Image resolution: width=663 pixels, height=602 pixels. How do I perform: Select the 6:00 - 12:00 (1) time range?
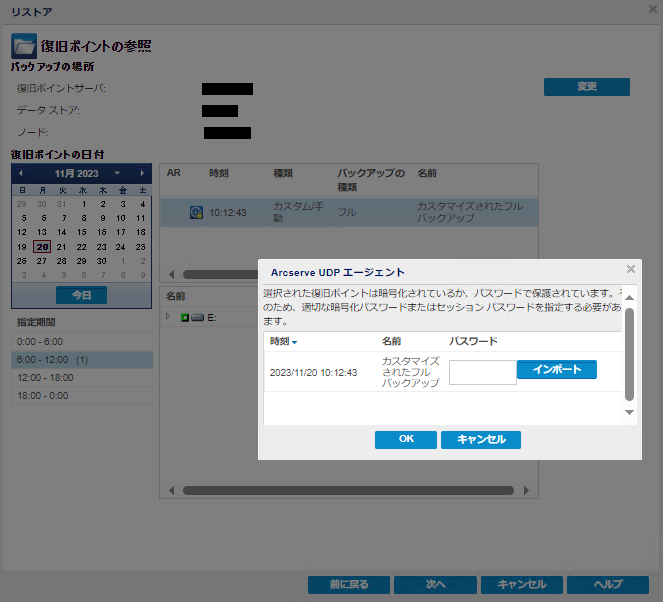(82, 360)
